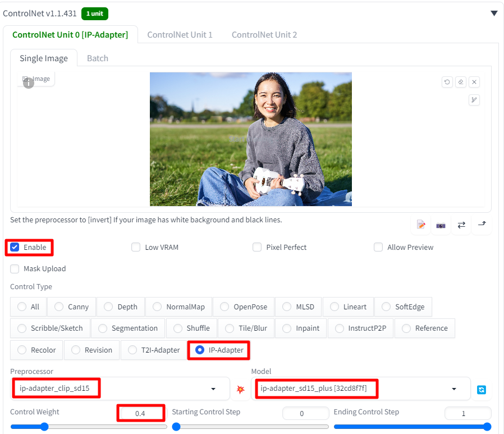The width and height of the screenshot is (504, 434).
Task: Select the Lineart control type
Action: tap(348, 307)
